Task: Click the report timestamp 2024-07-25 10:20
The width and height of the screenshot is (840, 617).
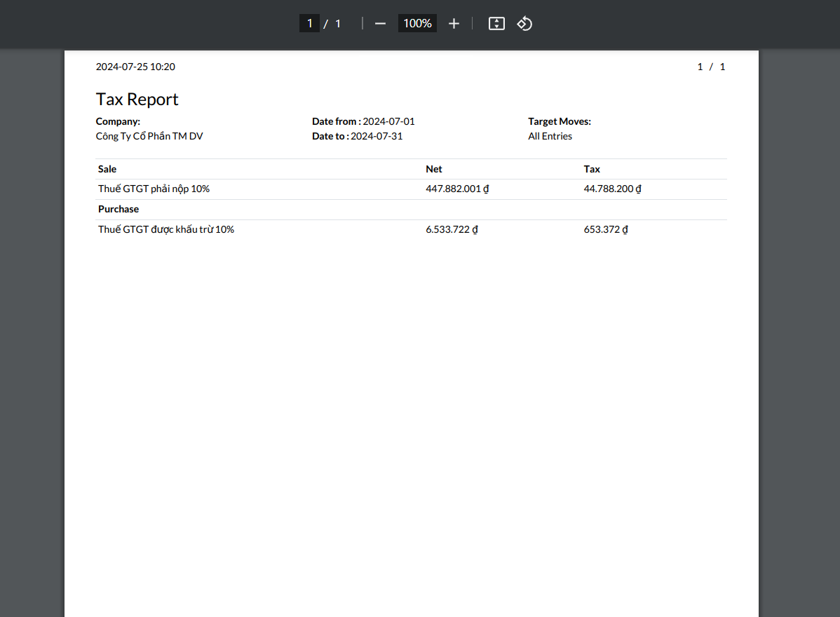Action: (135, 67)
